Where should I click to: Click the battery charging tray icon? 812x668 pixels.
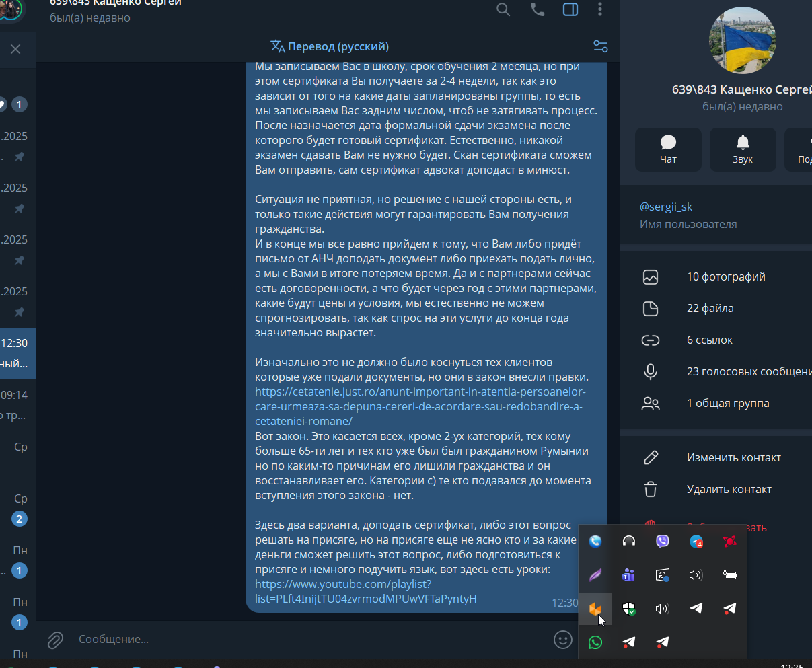coord(730,574)
